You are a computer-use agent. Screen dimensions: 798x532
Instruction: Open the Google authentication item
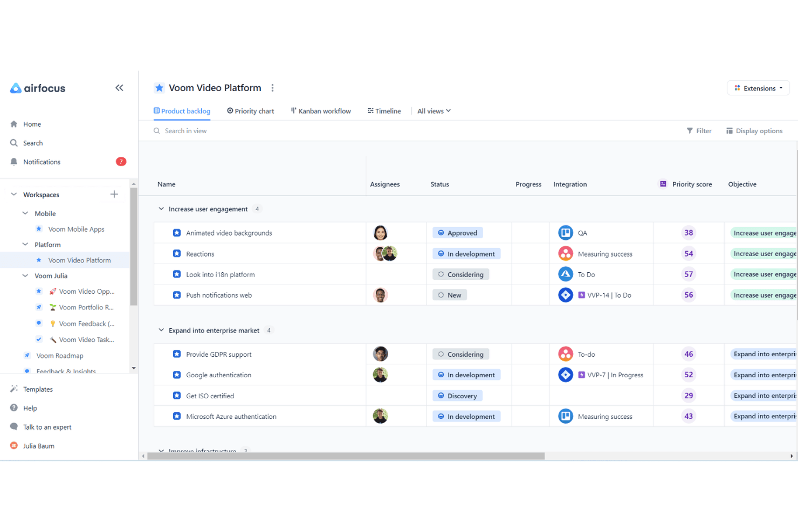[x=218, y=375]
